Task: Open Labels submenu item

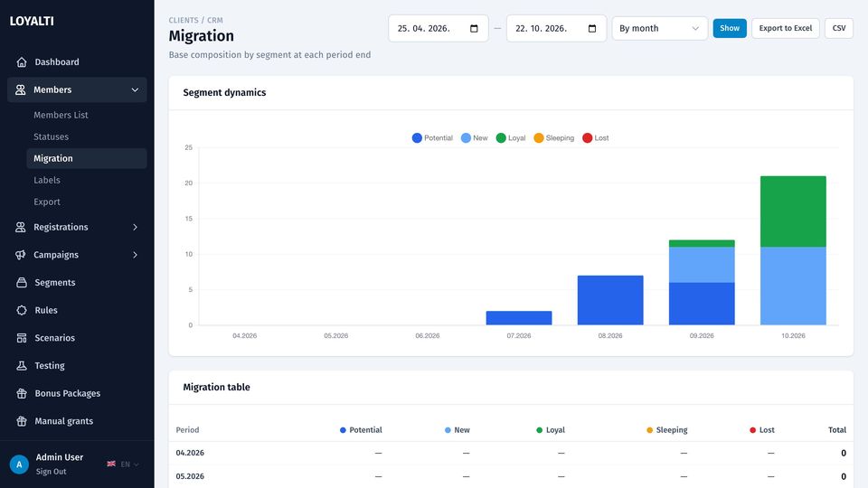Action: click(x=46, y=180)
